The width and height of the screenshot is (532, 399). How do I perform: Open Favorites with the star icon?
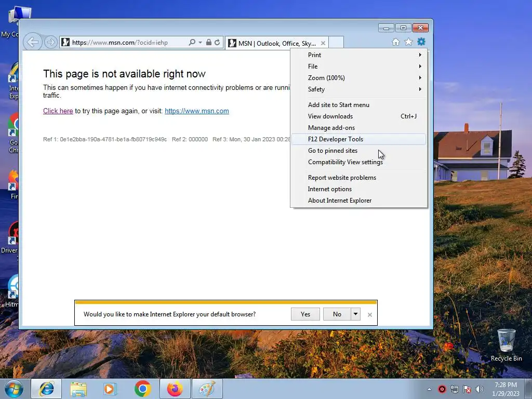tap(408, 42)
